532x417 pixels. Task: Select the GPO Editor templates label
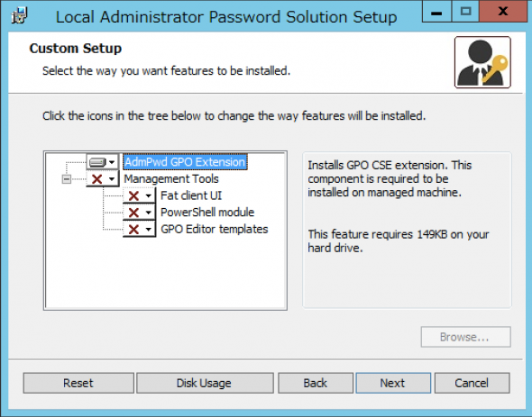[x=214, y=229]
